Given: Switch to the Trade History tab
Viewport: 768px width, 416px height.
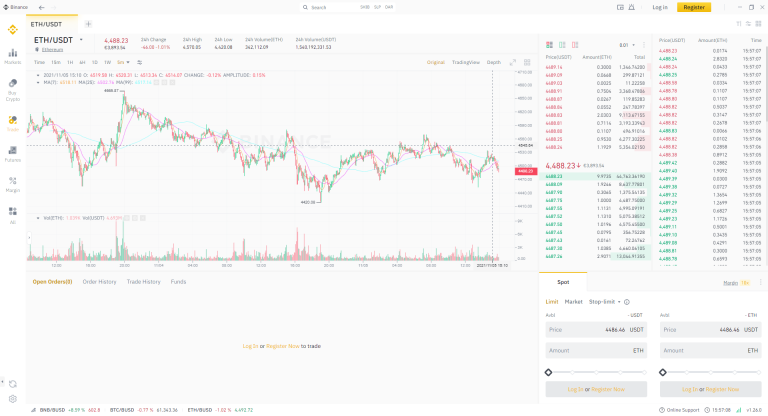Looking at the screenshot, I should click(144, 282).
